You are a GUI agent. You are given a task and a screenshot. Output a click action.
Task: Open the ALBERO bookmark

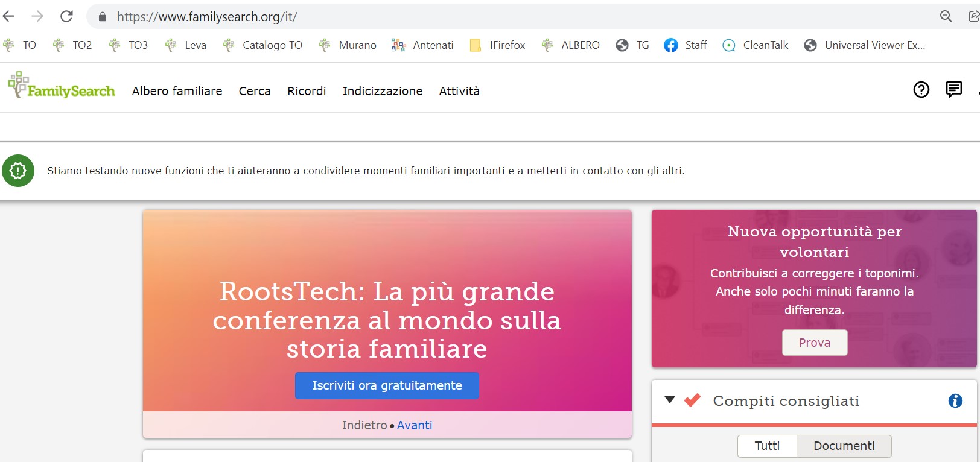571,45
